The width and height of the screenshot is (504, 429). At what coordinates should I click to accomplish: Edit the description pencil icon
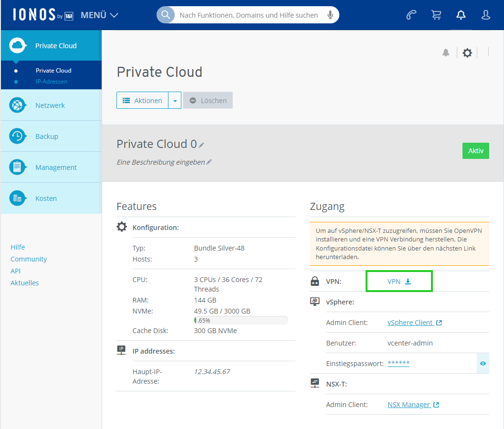coord(209,162)
